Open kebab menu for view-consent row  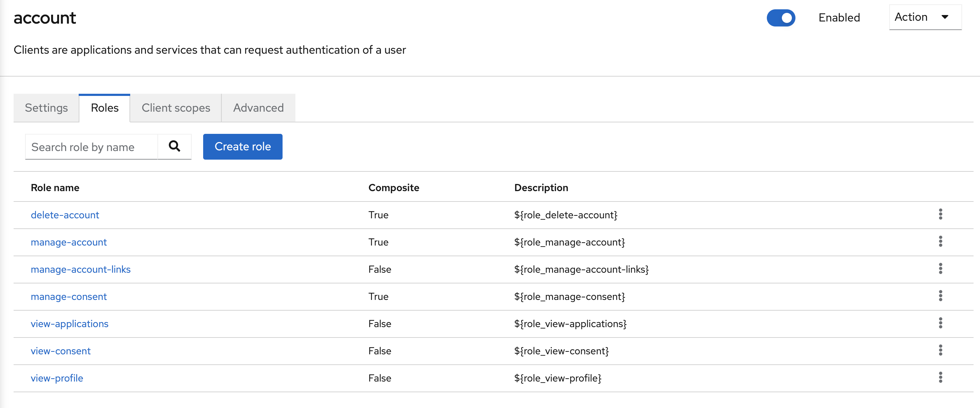click(x=940, y=350)
